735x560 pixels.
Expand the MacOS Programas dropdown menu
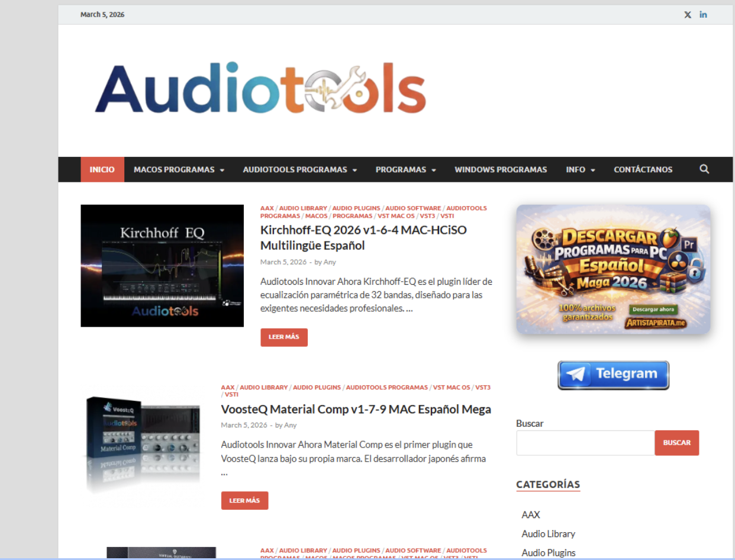point(179,170)
